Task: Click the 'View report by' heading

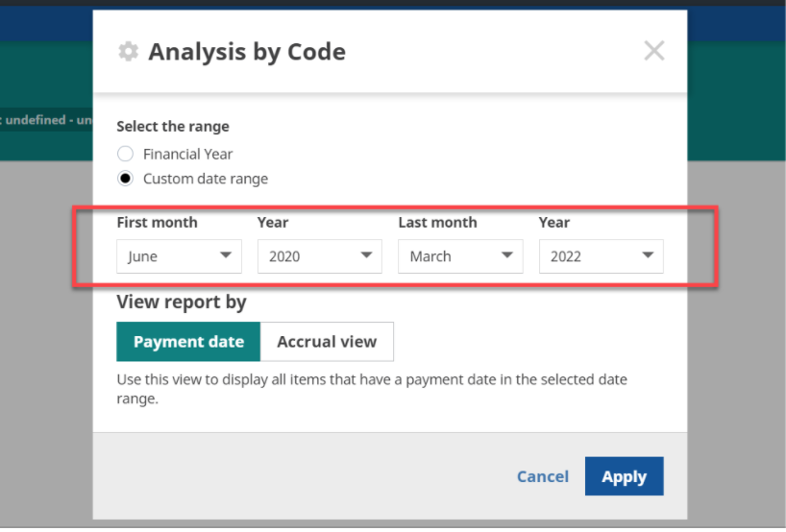Action: pyautogui.click(x=182, y=302)
